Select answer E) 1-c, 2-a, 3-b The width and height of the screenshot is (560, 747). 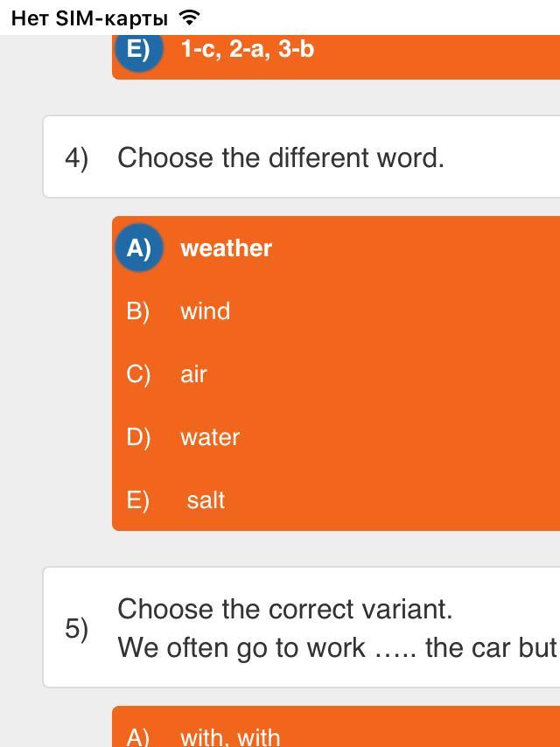[248, 49]
